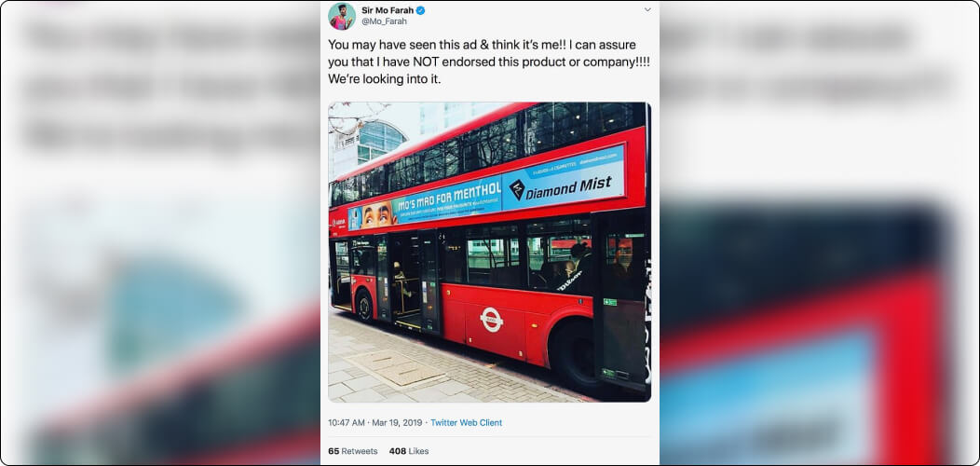Open the Twitter Web Client link
Viewport: 980px width, 466px height.
coord(467,423)
